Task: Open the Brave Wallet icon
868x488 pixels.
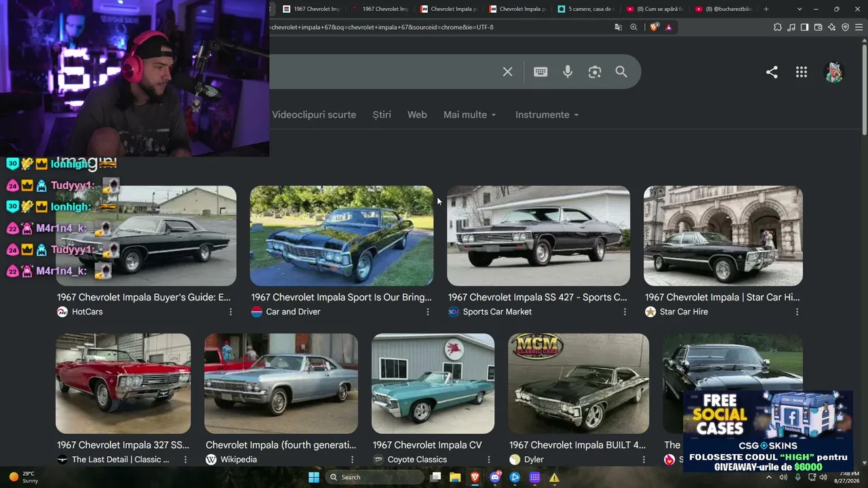Action: (818, 27)
